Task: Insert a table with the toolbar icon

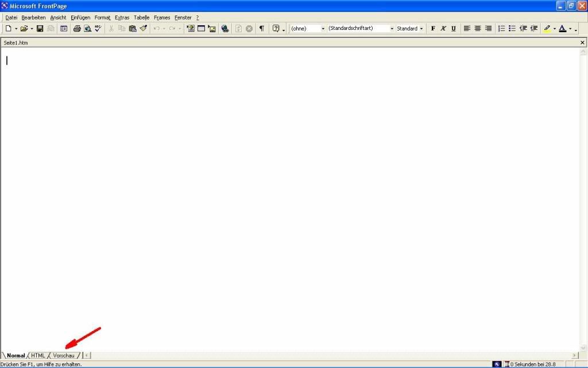Action: pyautogui.click(x=202, y=29)
